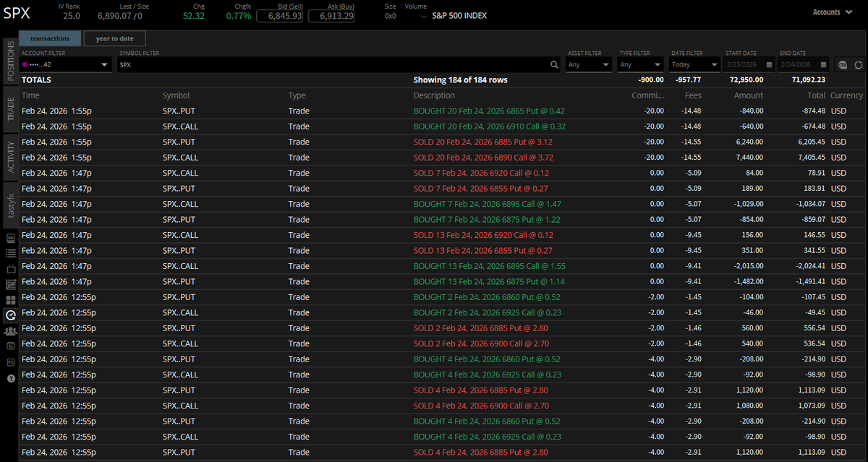Select the BOUGHT 13 6895 Call @ 1.55 row
Image resolution: width=868 pixels, height=462 pixels.
(443, 266)
